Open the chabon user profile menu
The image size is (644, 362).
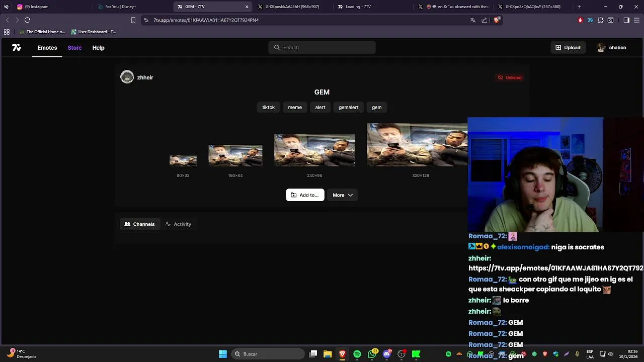pos(611,48)
